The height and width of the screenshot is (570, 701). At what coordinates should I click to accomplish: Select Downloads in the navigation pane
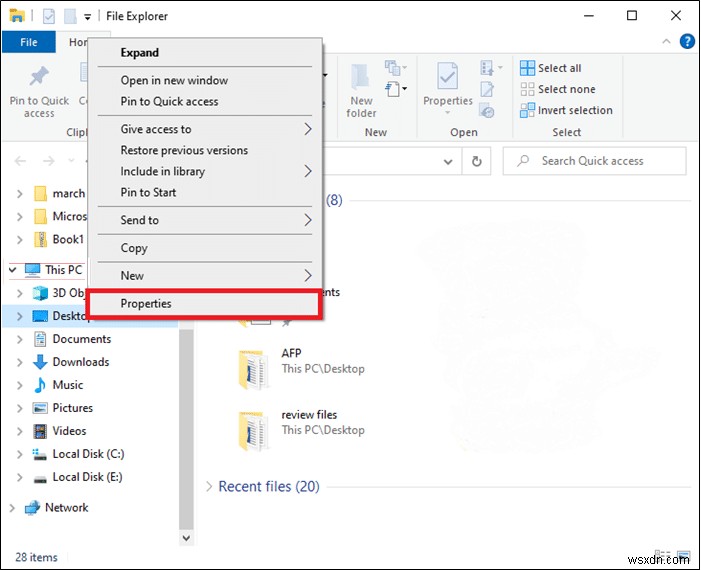click(81, 362)
